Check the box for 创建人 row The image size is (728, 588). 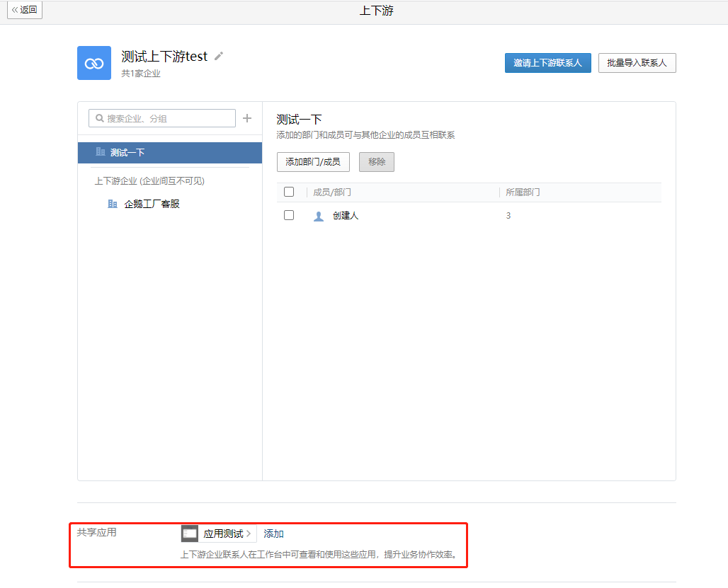289,215
